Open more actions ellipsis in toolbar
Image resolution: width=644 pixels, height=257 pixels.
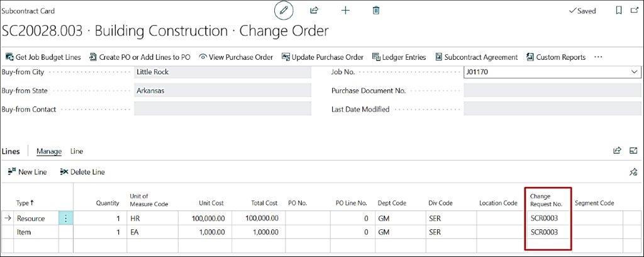click(598, 57)
